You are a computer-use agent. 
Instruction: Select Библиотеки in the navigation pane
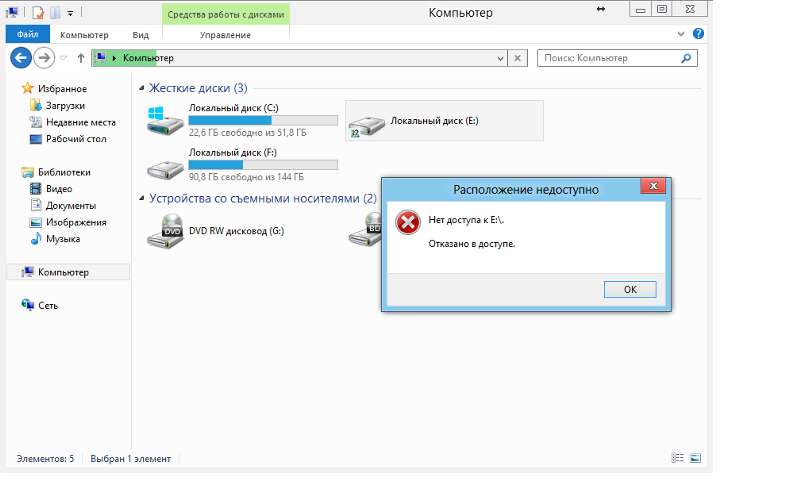[64, 172]
